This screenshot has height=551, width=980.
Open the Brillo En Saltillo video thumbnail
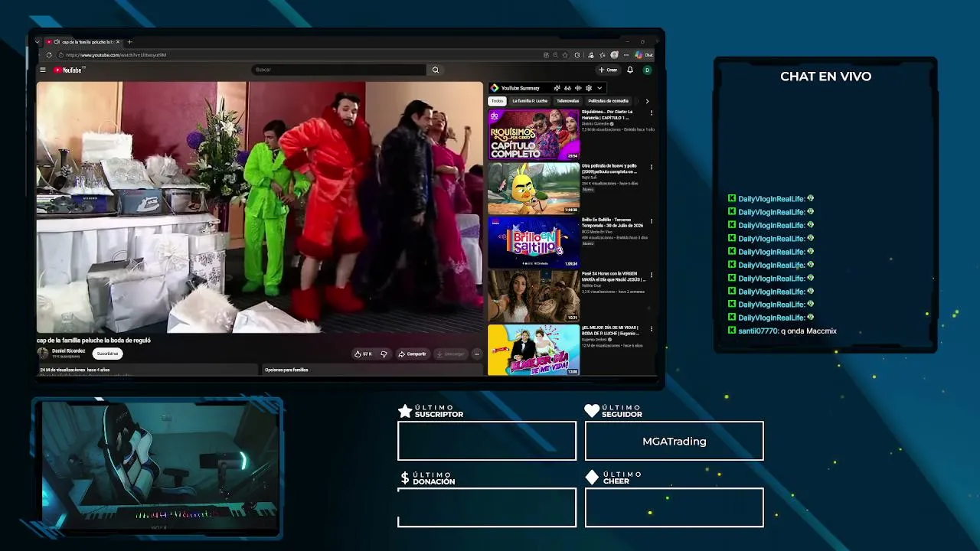point(534,243)
